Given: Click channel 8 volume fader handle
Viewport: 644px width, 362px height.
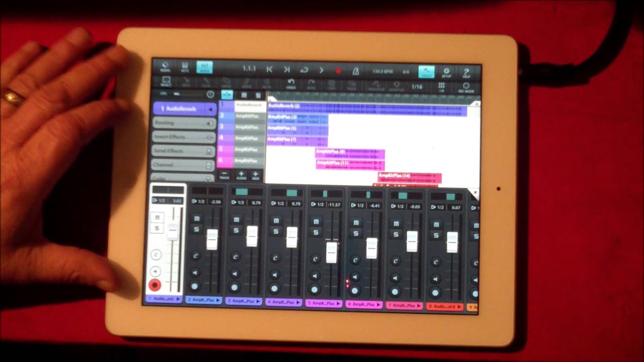Looking at the screenshot, I should [x=452, y=242].
